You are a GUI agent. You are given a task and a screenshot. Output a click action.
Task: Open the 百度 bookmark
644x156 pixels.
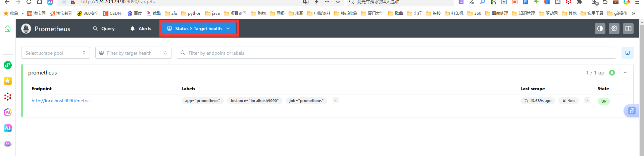(x=135, y=13)
